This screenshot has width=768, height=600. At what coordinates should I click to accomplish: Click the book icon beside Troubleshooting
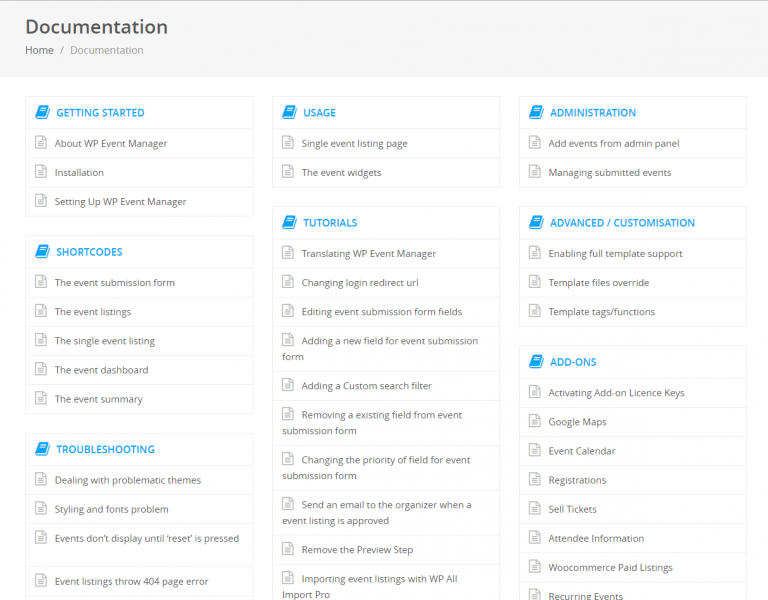coord(43,449)
